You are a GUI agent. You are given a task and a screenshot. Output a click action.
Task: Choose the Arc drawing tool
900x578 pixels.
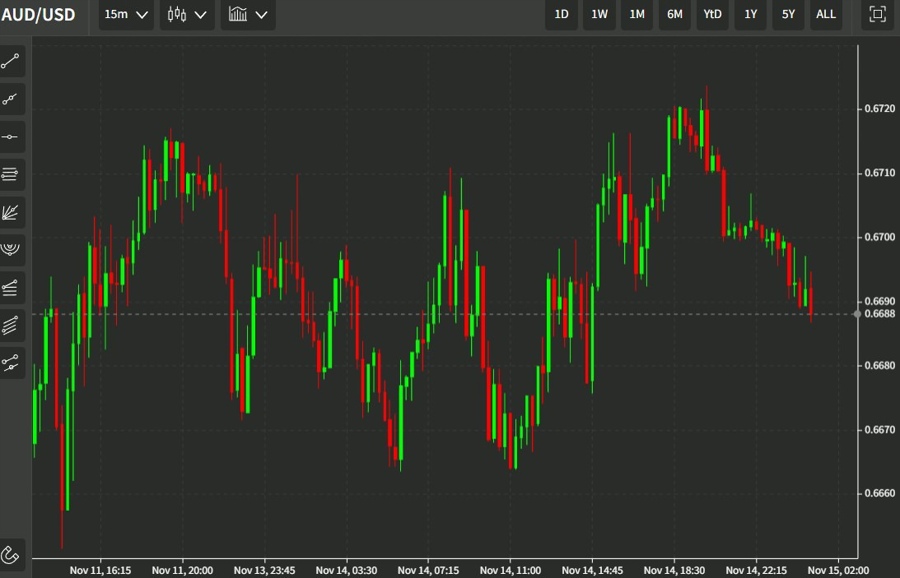[10, 250]
